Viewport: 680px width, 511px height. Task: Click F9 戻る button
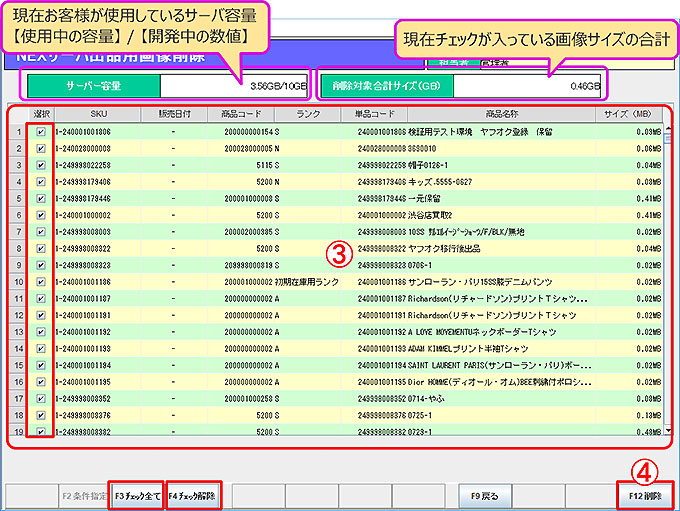coord(485,495)
